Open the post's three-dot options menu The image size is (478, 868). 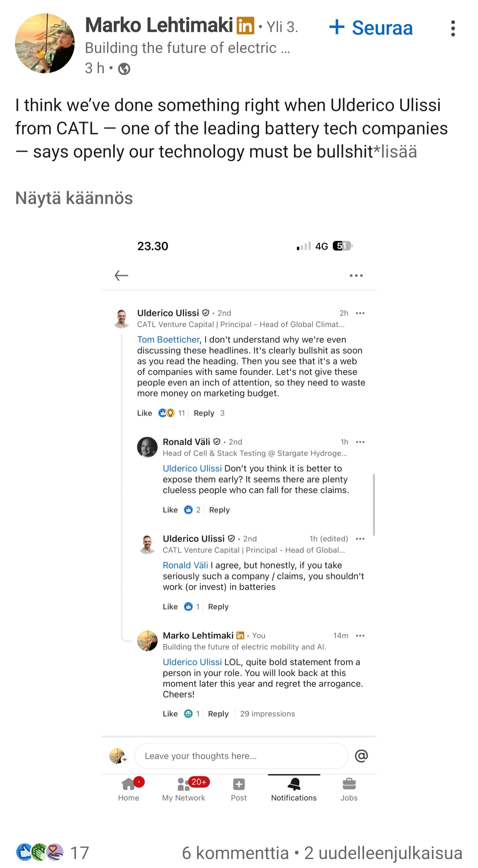pyautogui.click(x=453, y=28)
